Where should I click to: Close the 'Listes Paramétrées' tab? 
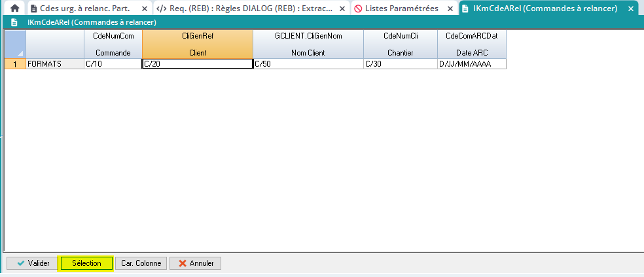(450, 9)
